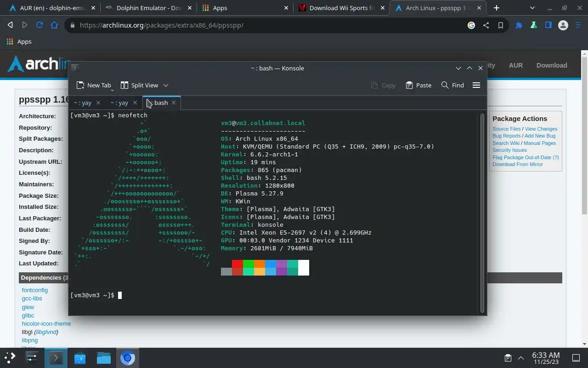This screenshot has width=588, height=368.
Task: Click the green color block in neofetch
Action: pyautogui.click(x=249, y=264)
